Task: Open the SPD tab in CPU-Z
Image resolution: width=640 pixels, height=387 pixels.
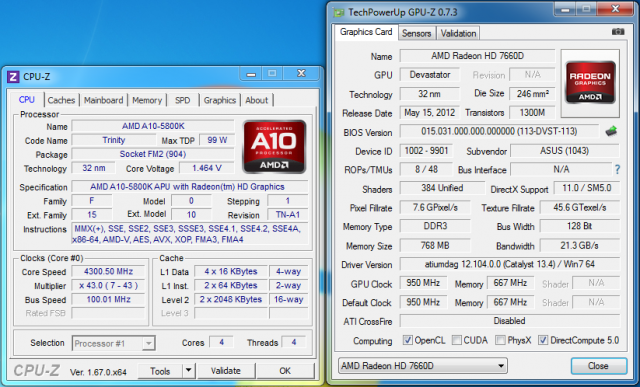Action: 182,100
